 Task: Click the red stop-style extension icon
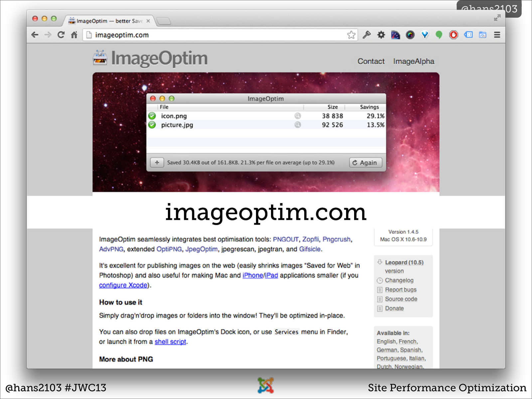tap(454, 35)
